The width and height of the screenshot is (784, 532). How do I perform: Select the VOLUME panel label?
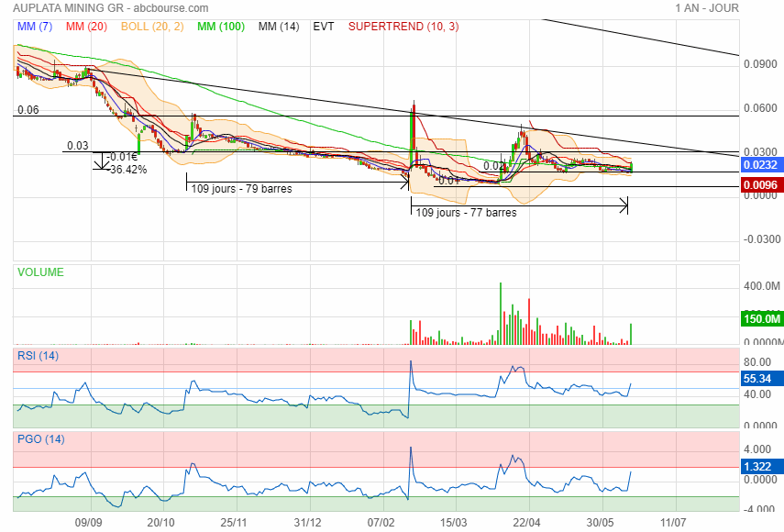coord(41,272)
